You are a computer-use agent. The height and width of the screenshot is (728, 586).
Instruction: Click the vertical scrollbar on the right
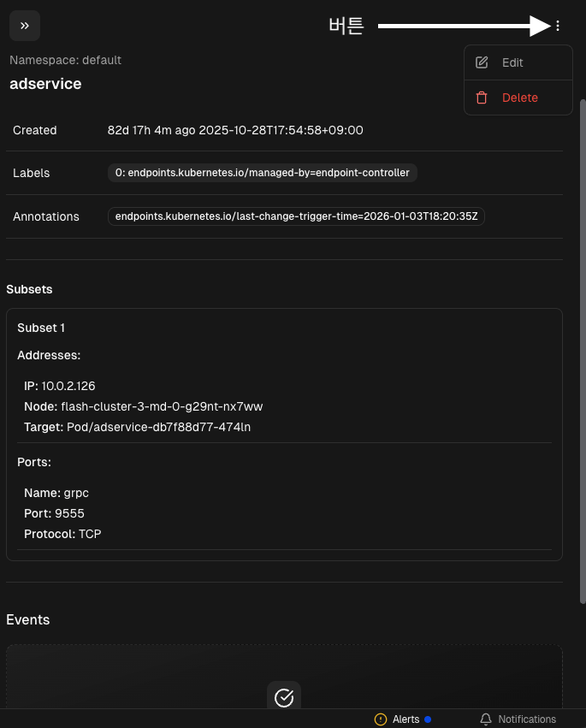tap(583, 342)
